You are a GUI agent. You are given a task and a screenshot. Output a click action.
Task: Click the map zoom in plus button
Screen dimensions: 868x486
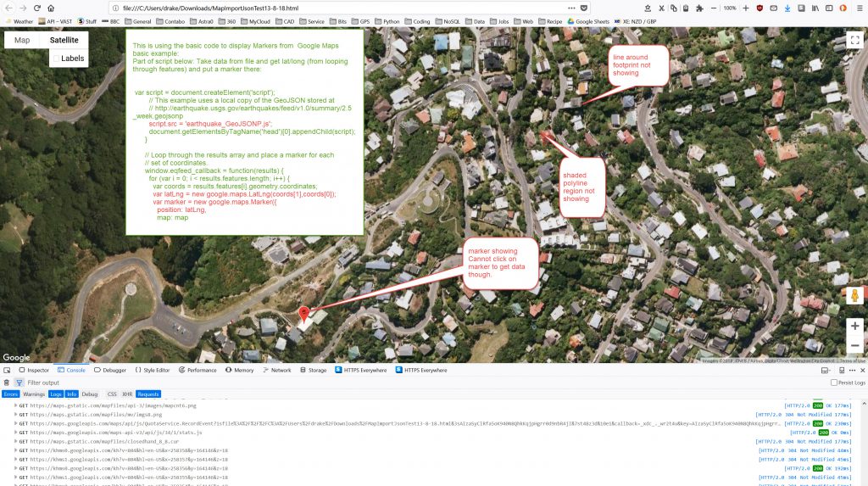tap(854, 326)
